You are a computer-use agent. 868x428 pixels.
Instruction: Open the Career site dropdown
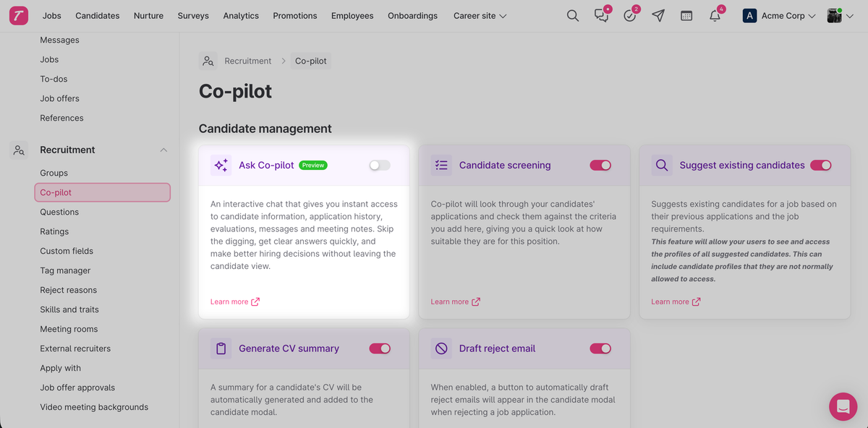(x=480, y=16)
